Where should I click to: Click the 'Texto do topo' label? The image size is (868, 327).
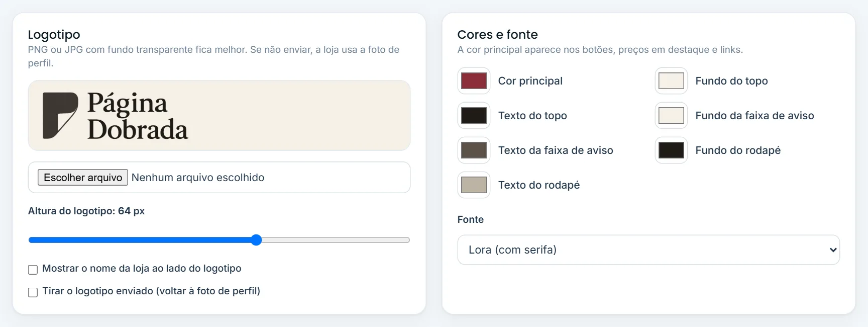tap(532, 116)
